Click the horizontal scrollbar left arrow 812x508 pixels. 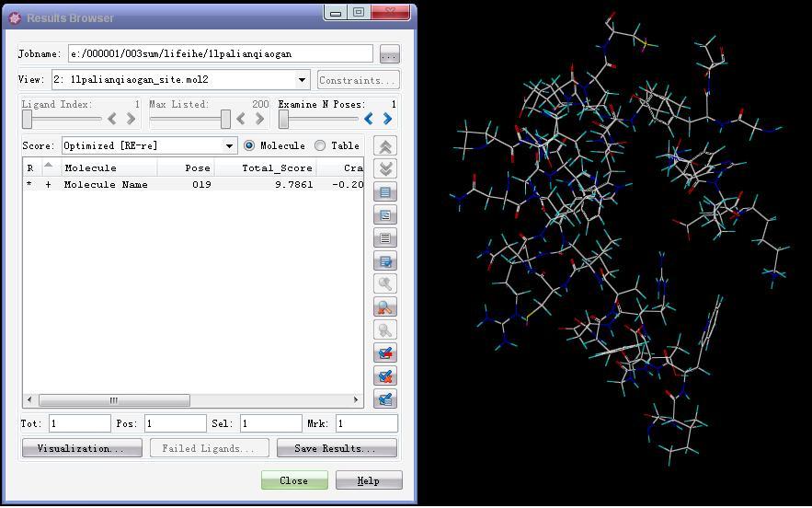pyautogui.click(x=29, y=400)
